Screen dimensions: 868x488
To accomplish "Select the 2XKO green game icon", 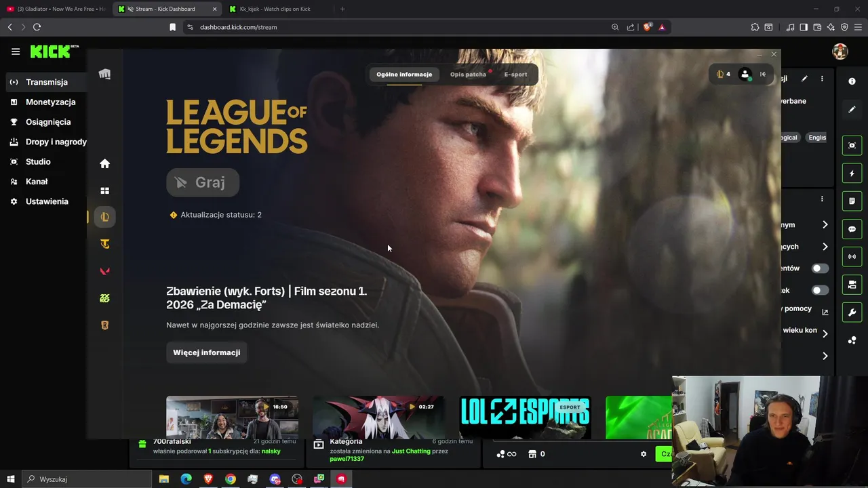I will (x=104, y=298).
